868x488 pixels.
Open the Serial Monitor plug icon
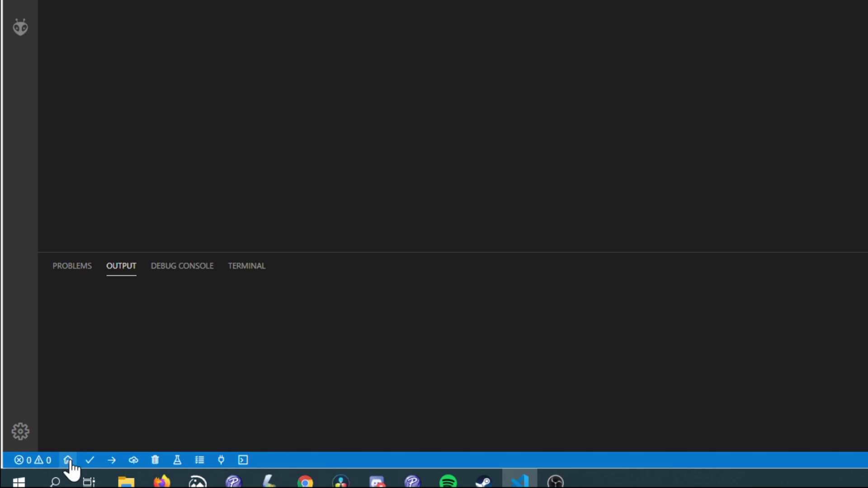[x=221, y=460]
